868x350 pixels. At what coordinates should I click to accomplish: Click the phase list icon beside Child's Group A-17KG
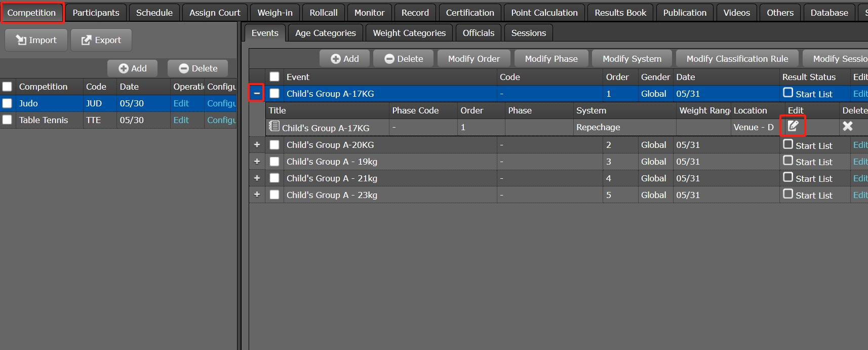point(274,126)
